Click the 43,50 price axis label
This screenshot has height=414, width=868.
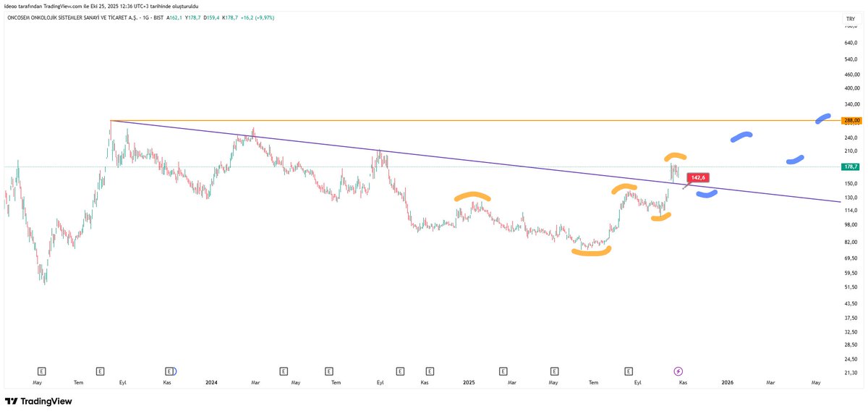851,303
